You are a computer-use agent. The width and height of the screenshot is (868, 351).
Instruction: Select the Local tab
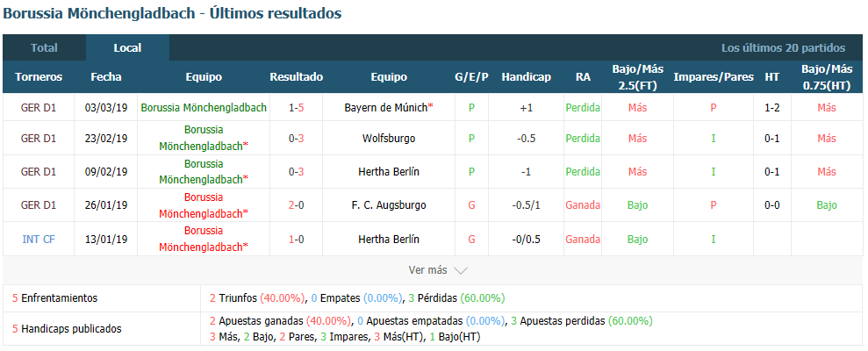pyautogui.click(x=127, y=48)
